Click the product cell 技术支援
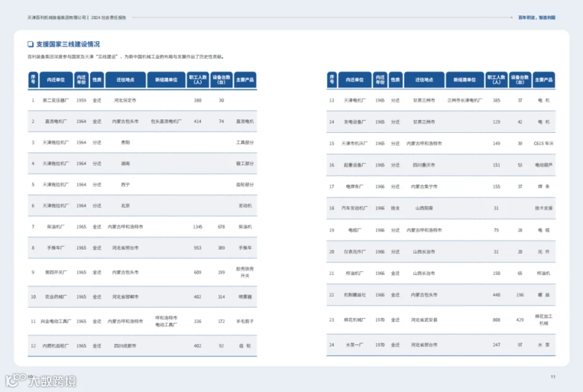 [x=543, y=208]
